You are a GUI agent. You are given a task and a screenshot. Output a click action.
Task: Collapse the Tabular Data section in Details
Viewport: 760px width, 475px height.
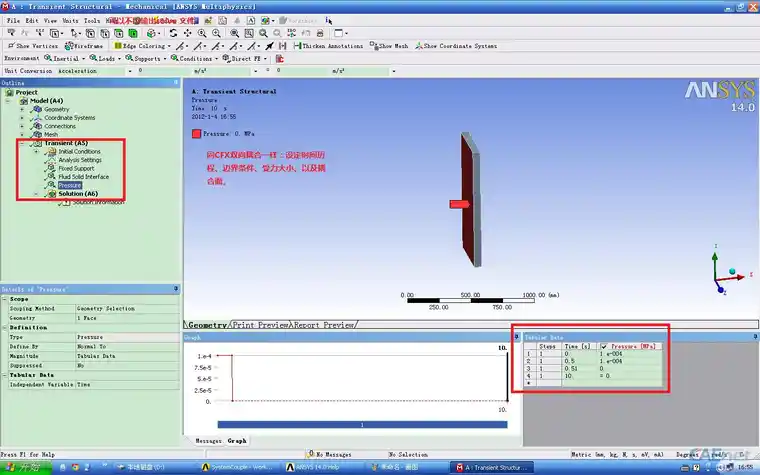click(x=4, y=375)
